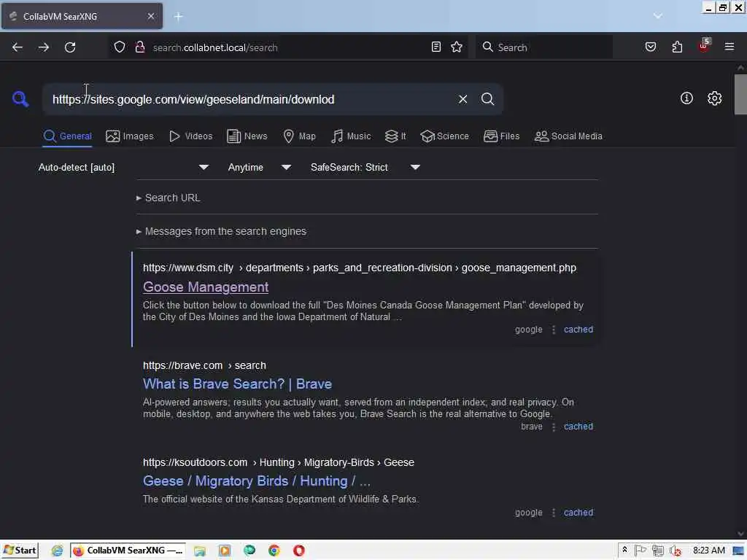
Task: Open Windows Explorer folder taskbar icon
Action: [x=200, y=551]
